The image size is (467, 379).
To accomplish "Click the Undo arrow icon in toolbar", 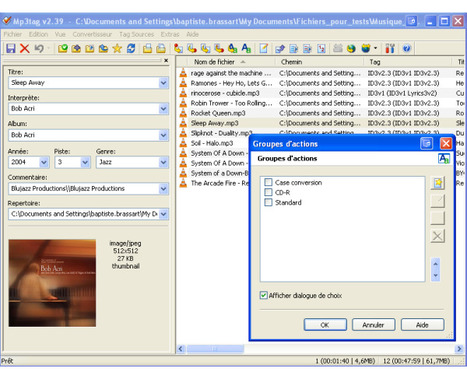I will 39,48.
